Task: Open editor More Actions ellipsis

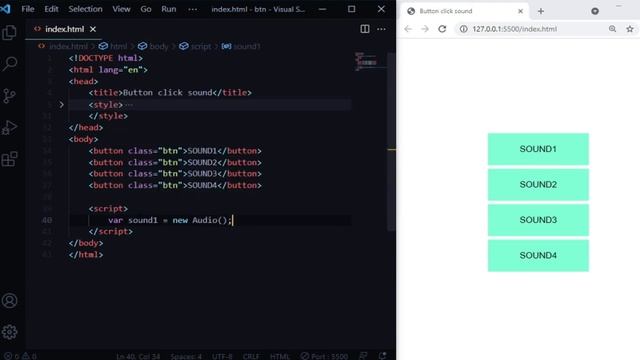Action: tap(381, 29)
